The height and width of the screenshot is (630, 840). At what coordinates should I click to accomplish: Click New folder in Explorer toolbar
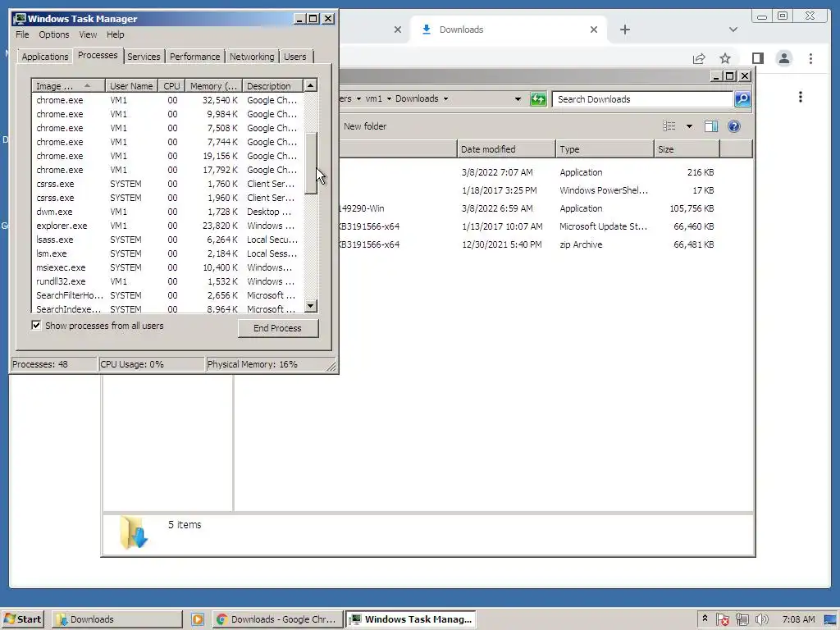[365, 126]
